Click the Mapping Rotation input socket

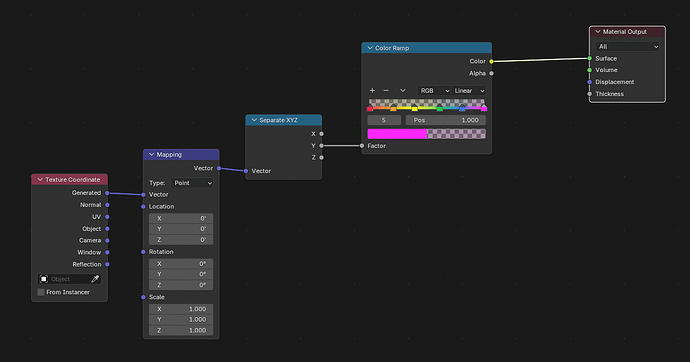pos(143,252)
